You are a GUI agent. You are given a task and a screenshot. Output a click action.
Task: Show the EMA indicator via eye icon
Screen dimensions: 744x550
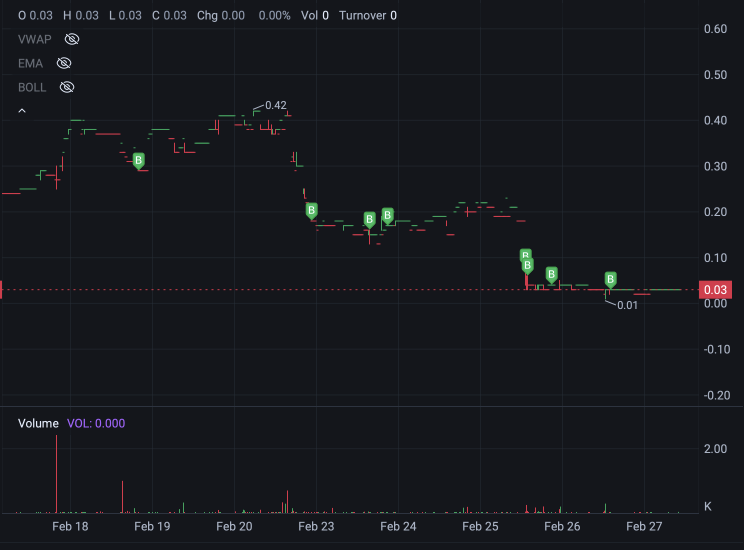(x=64, y=63)
